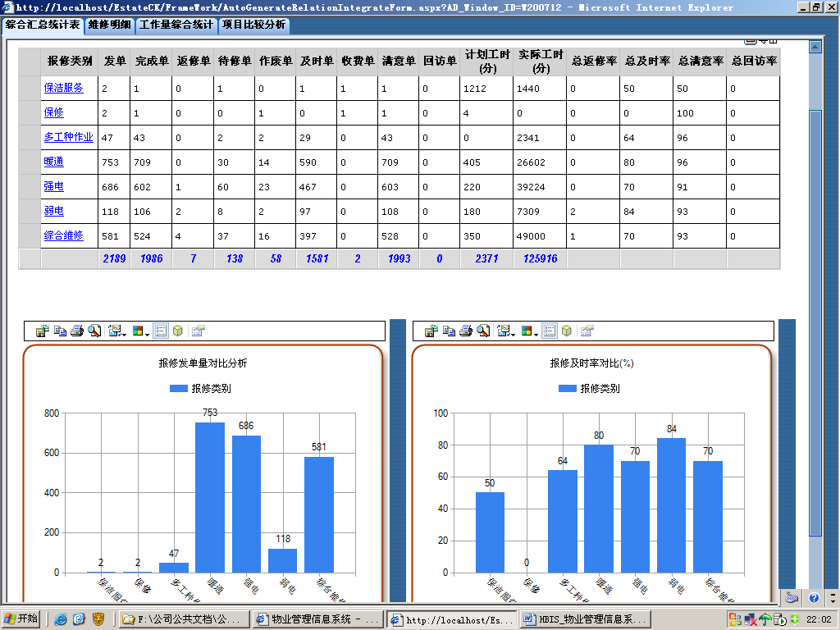Click save icon on right chart toolbar

(x=431, y=331)
